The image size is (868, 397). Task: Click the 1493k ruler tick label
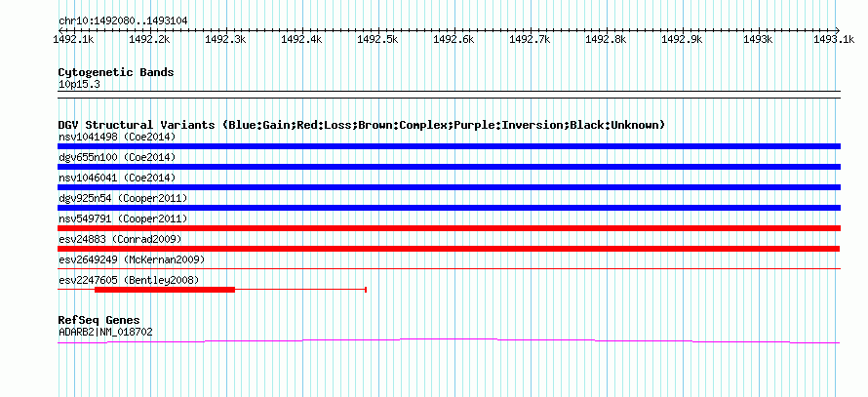[x=758, y=39]
